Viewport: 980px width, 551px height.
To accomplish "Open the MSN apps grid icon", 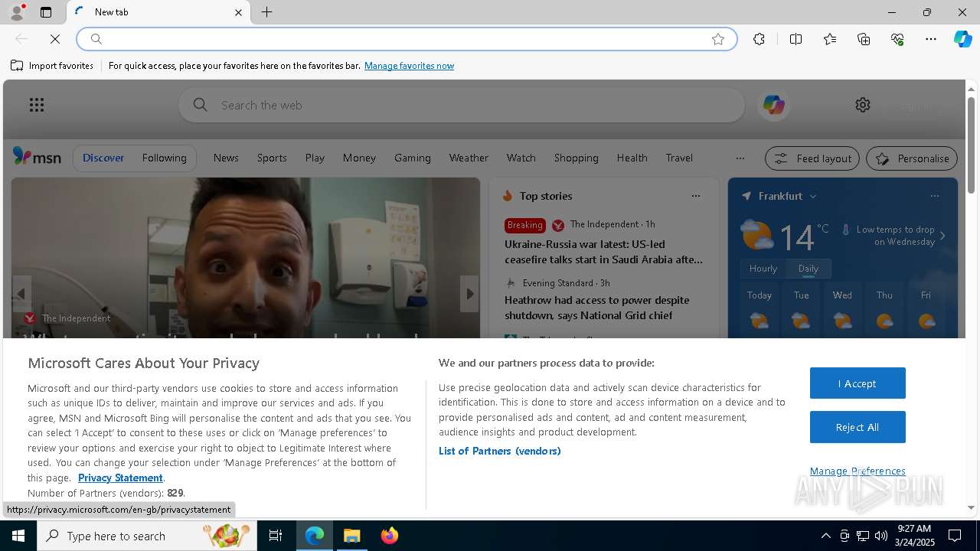I will [37, 105].
